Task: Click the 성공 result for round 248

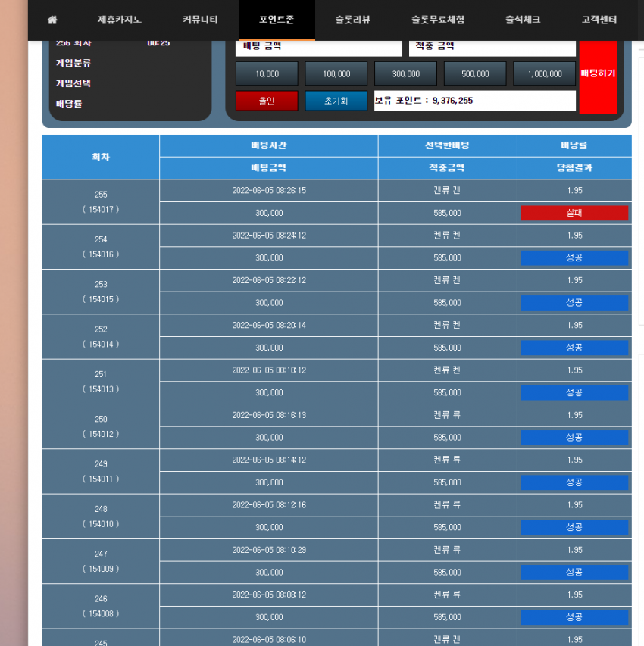Action: (574, 527)
